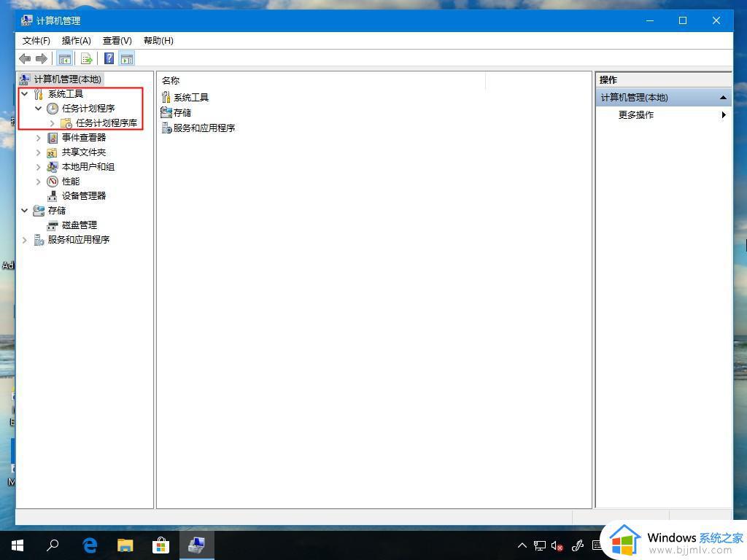
Task: Minimize the 计算机管理 window
Action: coord(650,20)
